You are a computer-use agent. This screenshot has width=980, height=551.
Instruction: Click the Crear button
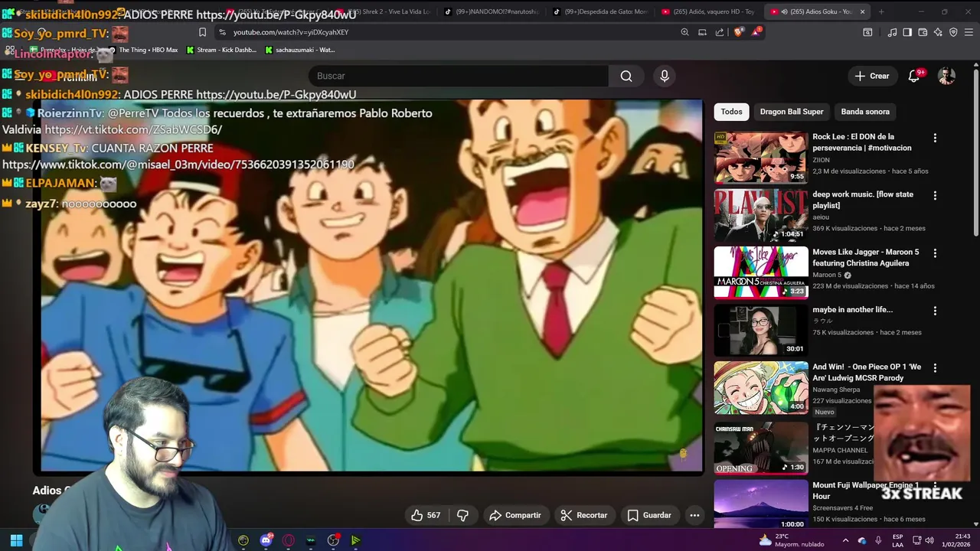coord(872,76)
